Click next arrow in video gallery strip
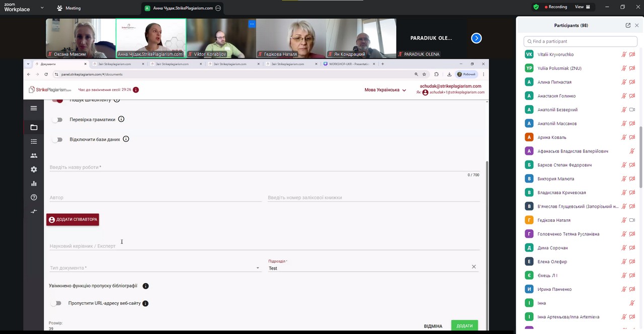The height and width of the screenshot is (334, 644). point(476,38)
